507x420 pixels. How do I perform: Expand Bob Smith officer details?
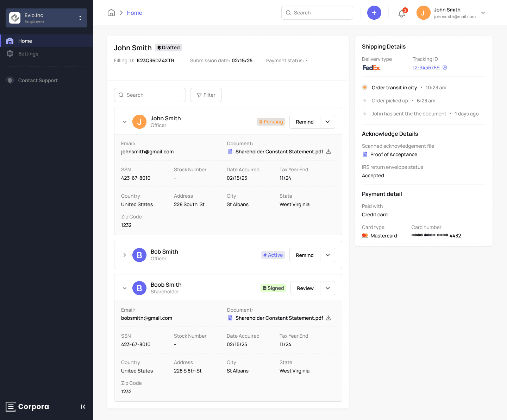pos(125,255)
